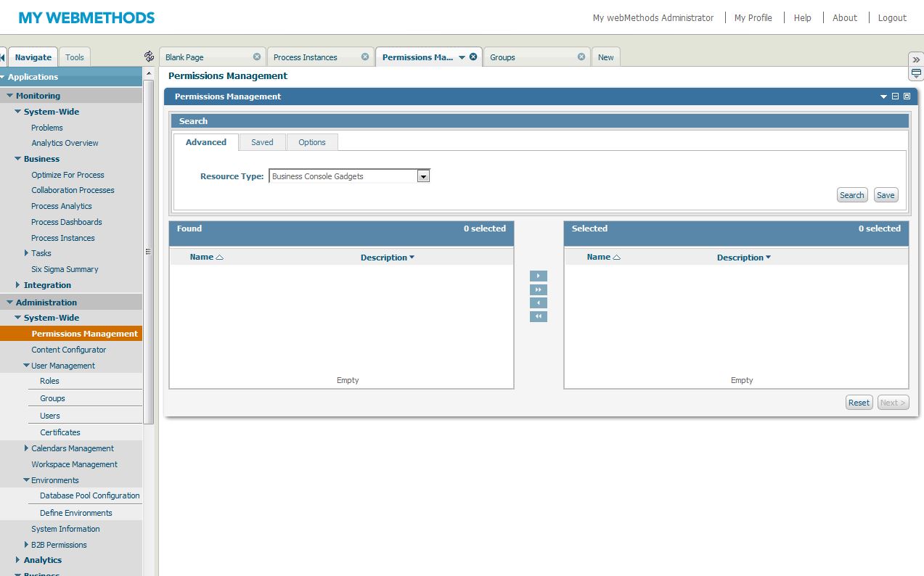Collapse the navigation panel with the left arrow
924x576 pixels.
[3, 57]
